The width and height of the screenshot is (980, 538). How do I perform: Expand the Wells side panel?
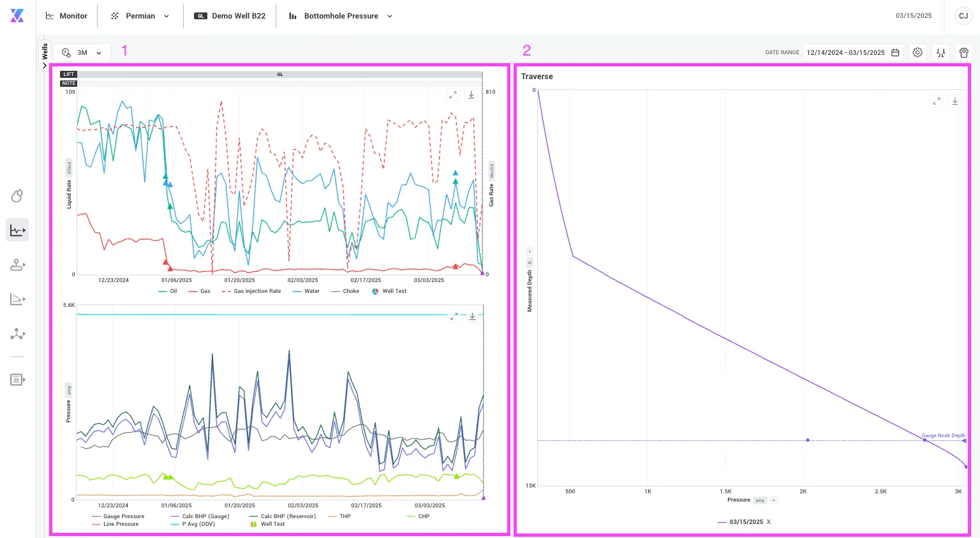pyautogui.click(x=45, y=56)
